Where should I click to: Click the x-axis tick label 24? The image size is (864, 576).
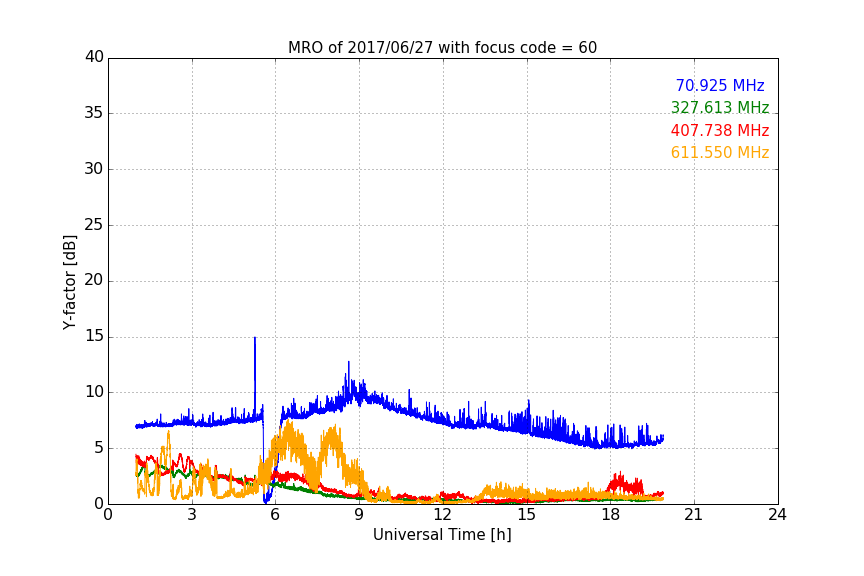tap(778, 515)
